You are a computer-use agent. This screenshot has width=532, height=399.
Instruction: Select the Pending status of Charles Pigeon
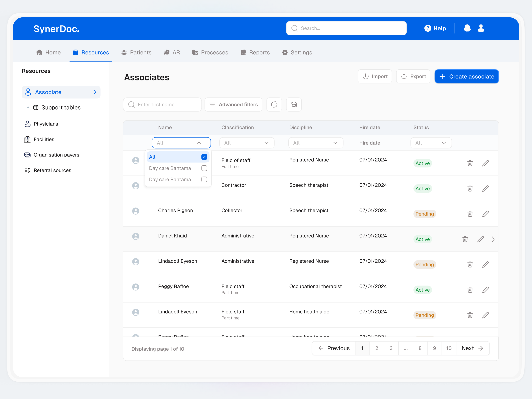tap(425, 214)
